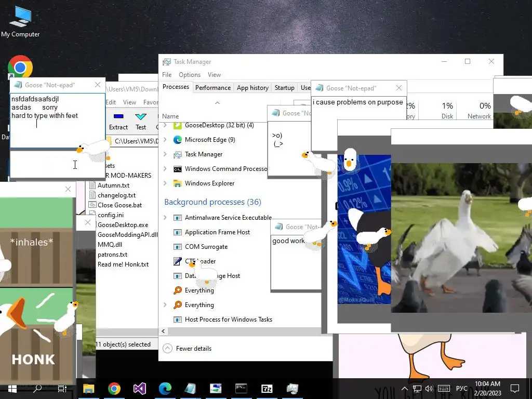The height and width of the screenshot is (399, 532).
Task: Select Close Goose.bat in the file list
Action: (x=119, y=205)
